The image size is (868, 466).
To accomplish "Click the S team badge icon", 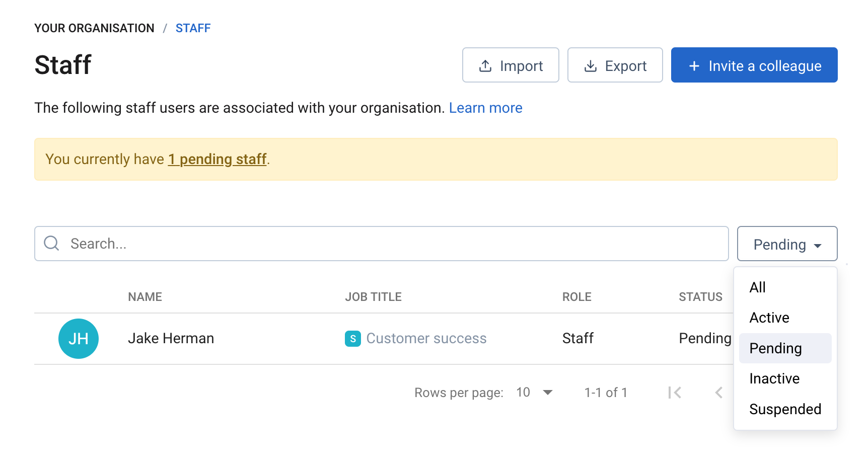I will [353, 339].
